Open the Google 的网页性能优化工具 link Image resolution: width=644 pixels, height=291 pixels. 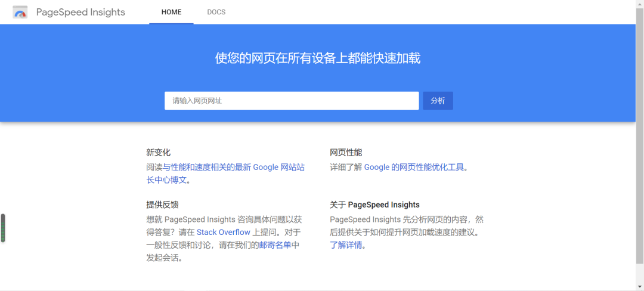414,167
